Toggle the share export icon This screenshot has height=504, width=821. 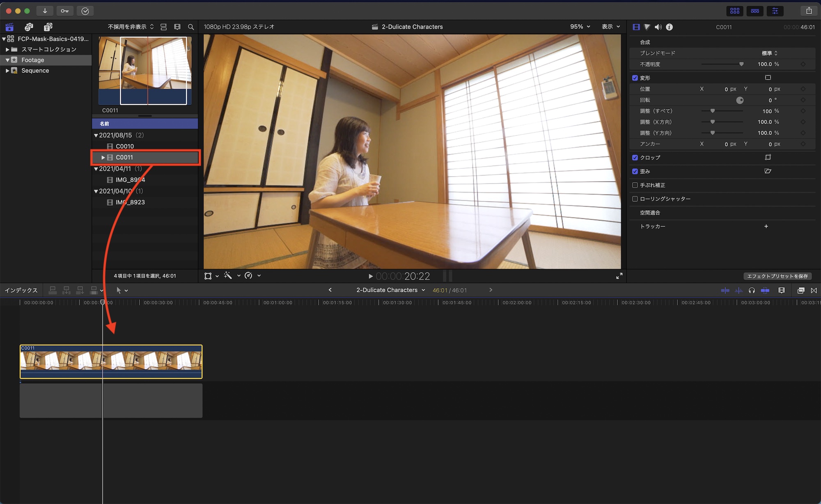pos(809,11)
